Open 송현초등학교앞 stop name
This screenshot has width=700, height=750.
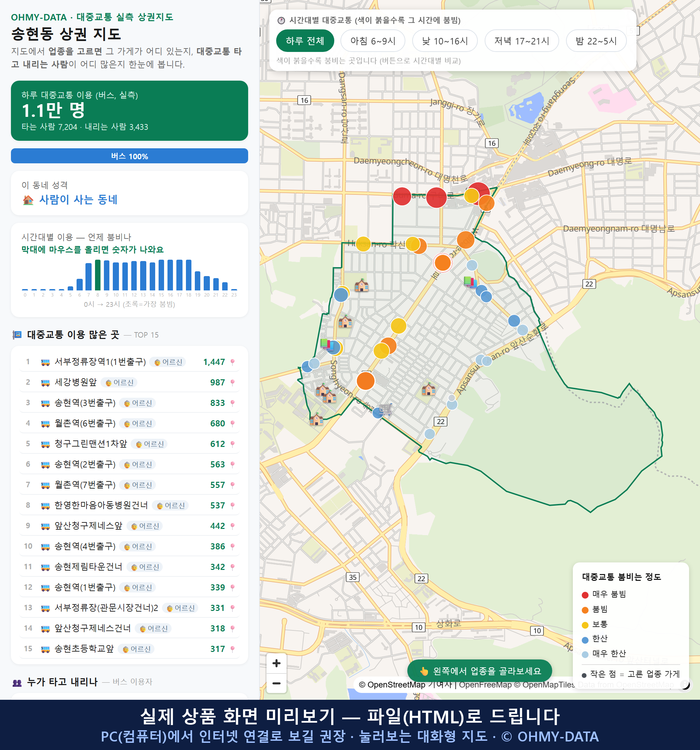pos(84,649)
